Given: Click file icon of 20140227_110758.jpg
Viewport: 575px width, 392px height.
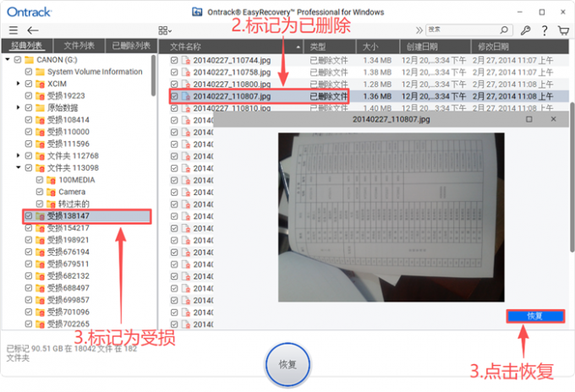Looking at the screenshot, I should coord(186,72).
